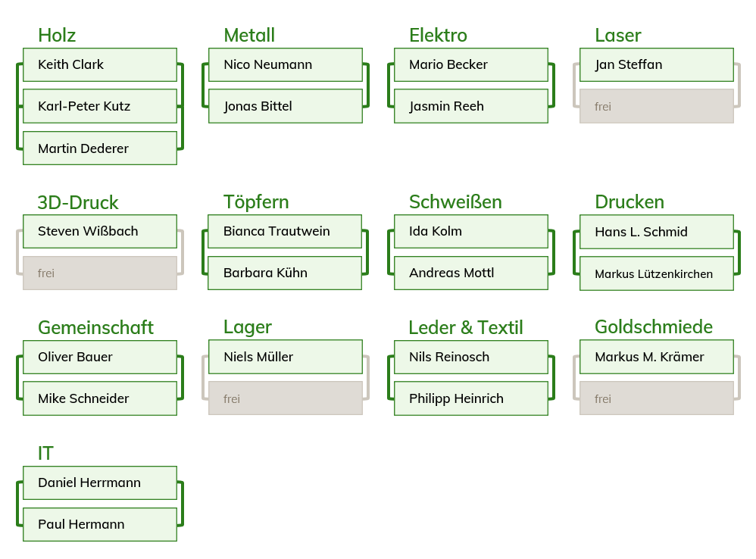Click Markus Lützenkirchen under Drucken
Viewport: 756px width, 559px height.
point(657,273)
